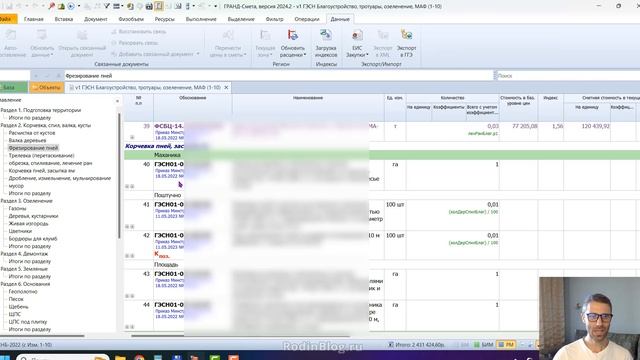Open Windows Start button in taskbar
The image size is (640, 360).
(5, 357)
